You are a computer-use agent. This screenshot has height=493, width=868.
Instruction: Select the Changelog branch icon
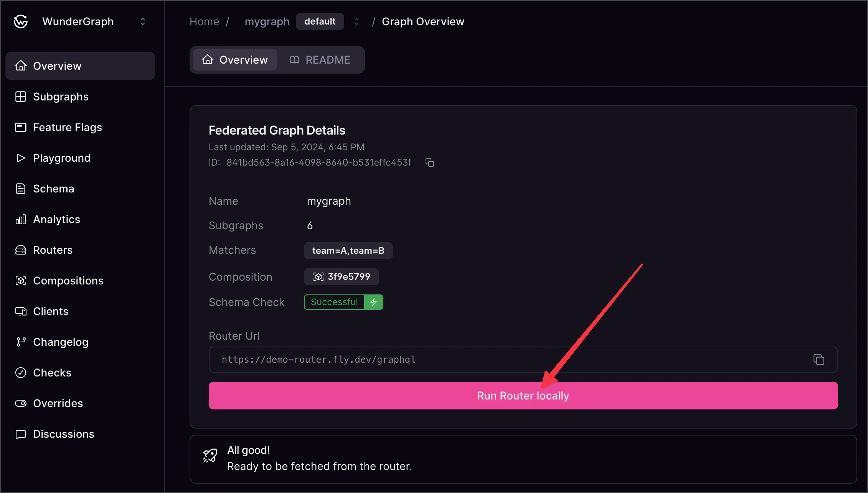20,342
